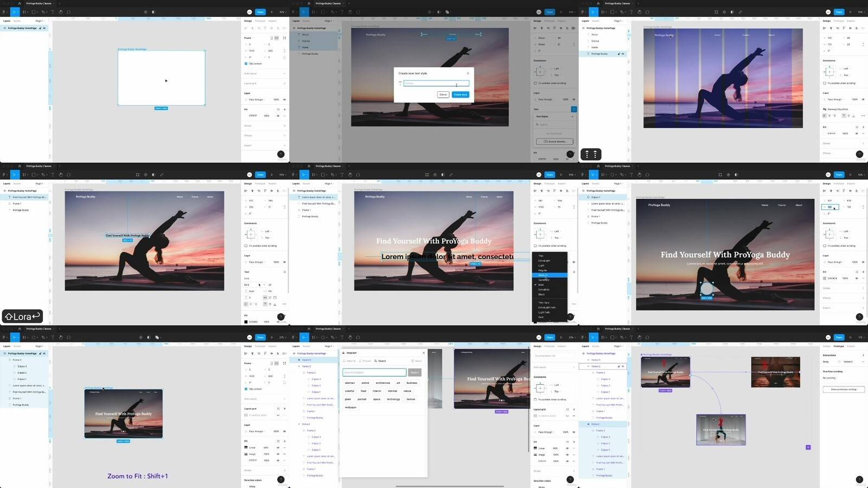The height and width of the screenshot is (488, 868).
Task: Uncheck Clip content in empty white frame window
Action: coord(246,64)
